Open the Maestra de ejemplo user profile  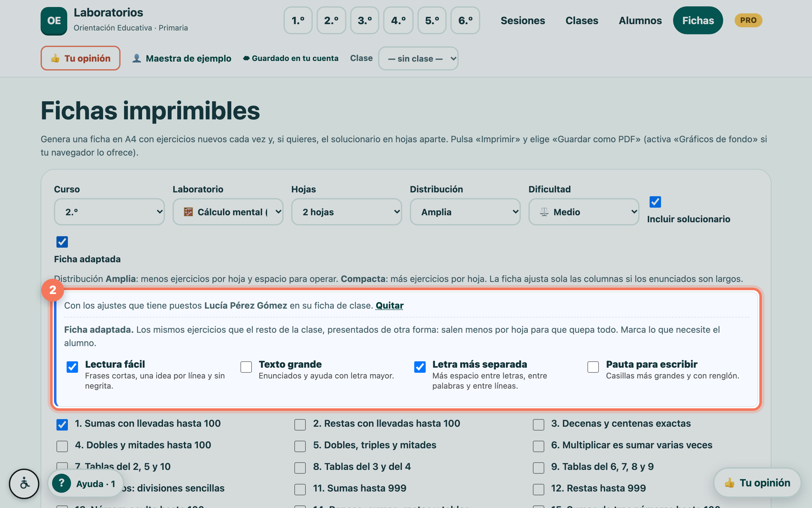point(181,58)
